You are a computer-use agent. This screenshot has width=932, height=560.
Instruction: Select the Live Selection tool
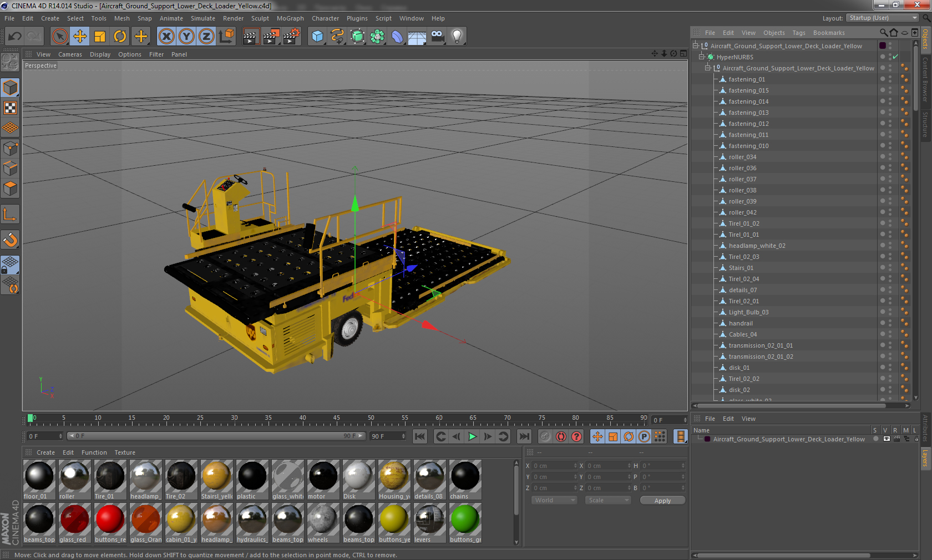59,37
